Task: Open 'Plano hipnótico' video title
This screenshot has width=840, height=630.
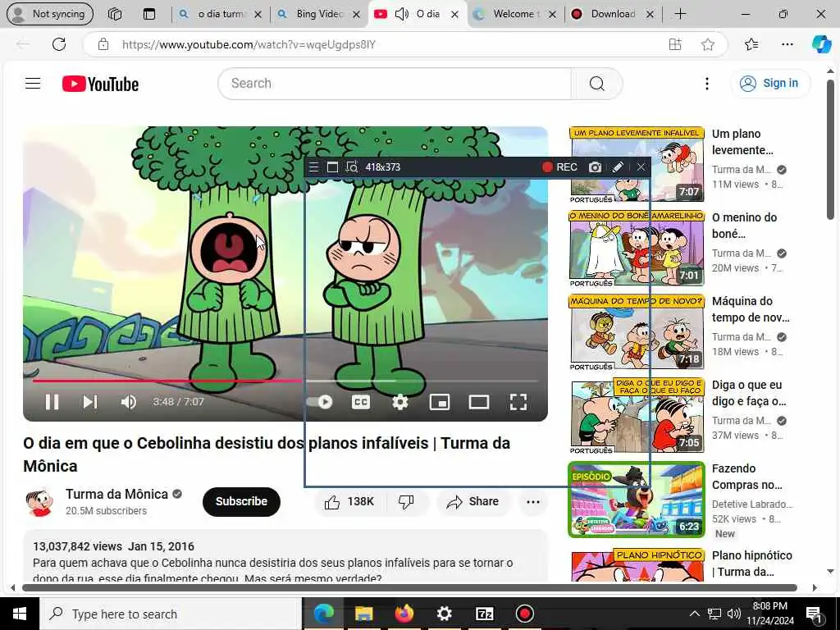Action: [x=751, y=564]
